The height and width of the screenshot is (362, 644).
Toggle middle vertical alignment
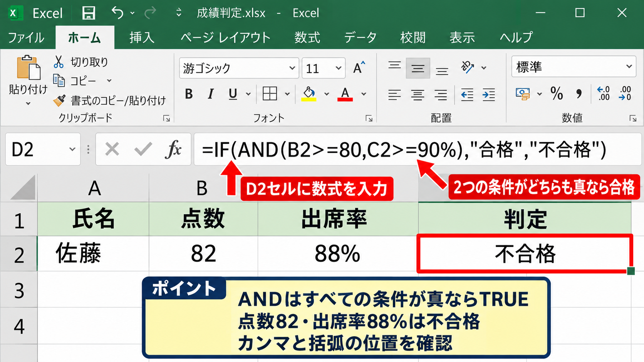pyautogui.click(x=418, y=68)
